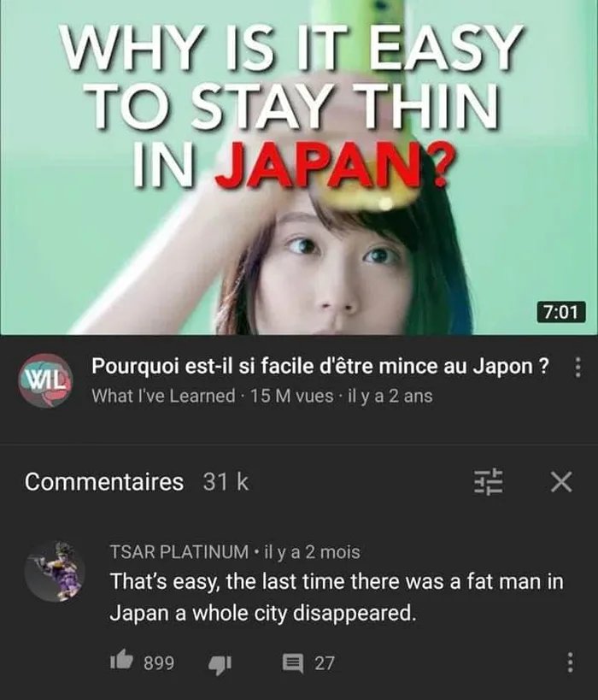The height and width of the screenshot is (700, 598).
Task: Open the TSAR PLATINUM username link
Action: pyautogui.click(x=179, y=552)
